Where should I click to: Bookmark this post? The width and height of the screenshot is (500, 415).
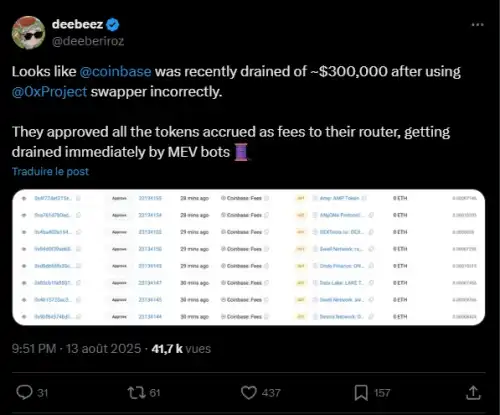[x=361, y=393]
